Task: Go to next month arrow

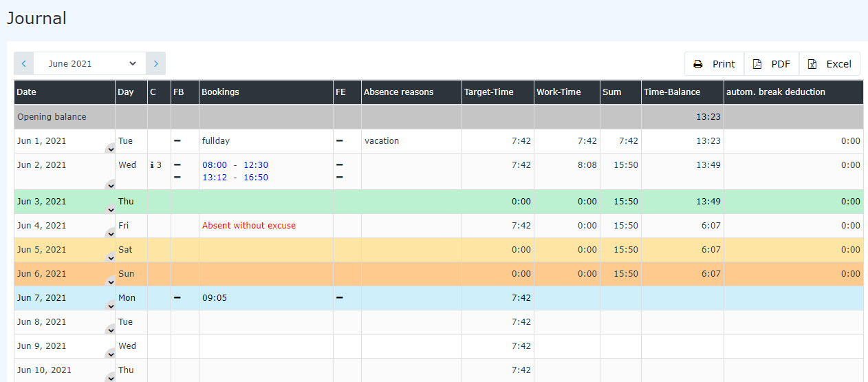Action: pyautogui.click(x=156, y=63)
